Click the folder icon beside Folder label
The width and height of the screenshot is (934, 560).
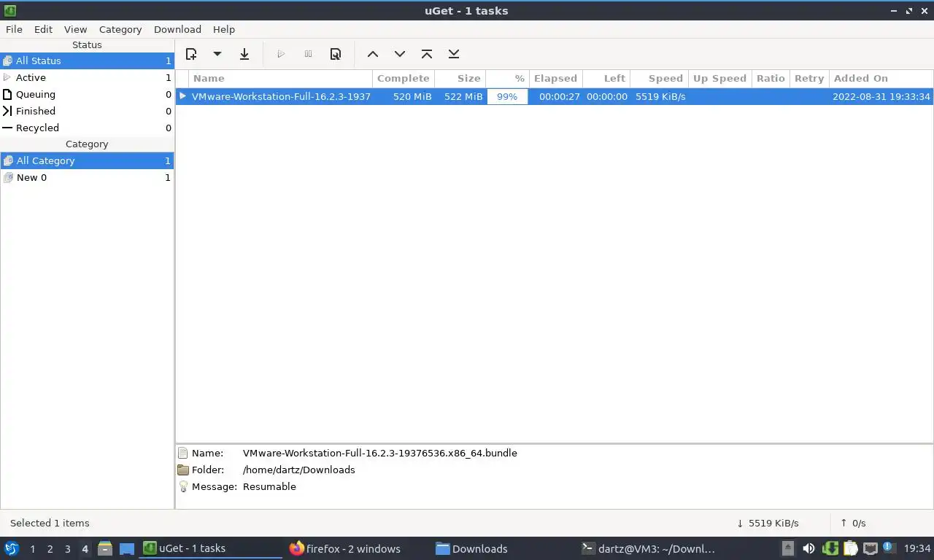click(183, 470)
